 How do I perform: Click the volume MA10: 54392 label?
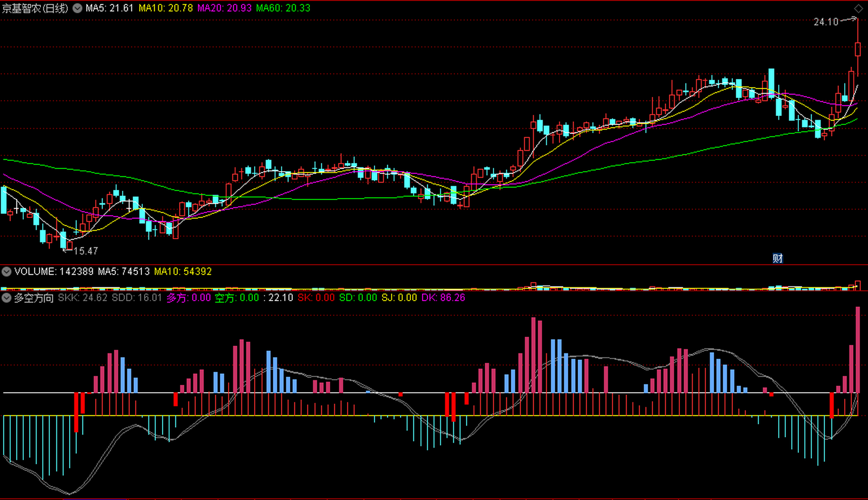click(183, 271)
